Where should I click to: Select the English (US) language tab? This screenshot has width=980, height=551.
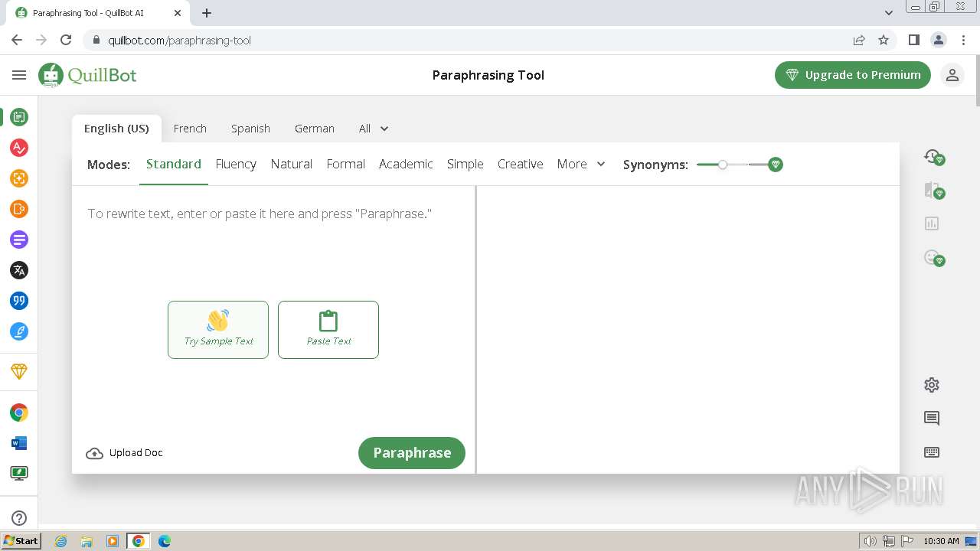click(x=116, y=129)
